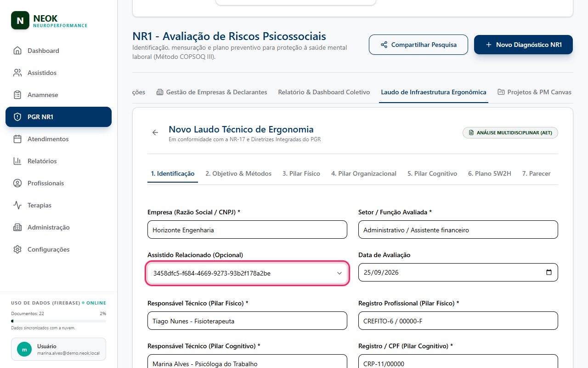The image size is (588, 368).
Task: Click the back arrow beside Novo Laudo
Action: point(155,132)
